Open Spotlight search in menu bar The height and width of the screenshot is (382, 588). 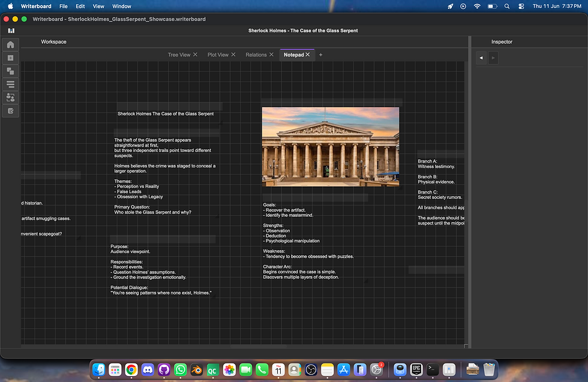click(x=507, y=6)
